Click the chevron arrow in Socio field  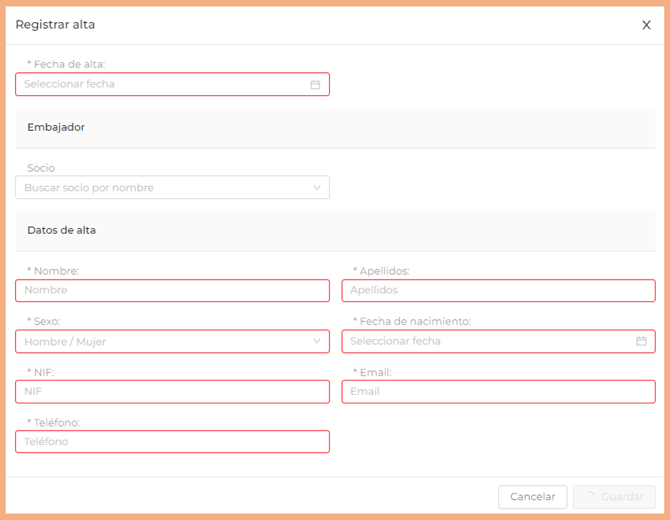317,188
